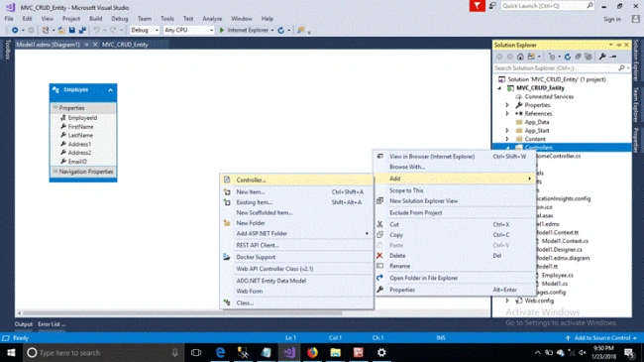Click the search magnifier in Solution Explorer
This screenshot has height=362, width=644.
[621, 67]
